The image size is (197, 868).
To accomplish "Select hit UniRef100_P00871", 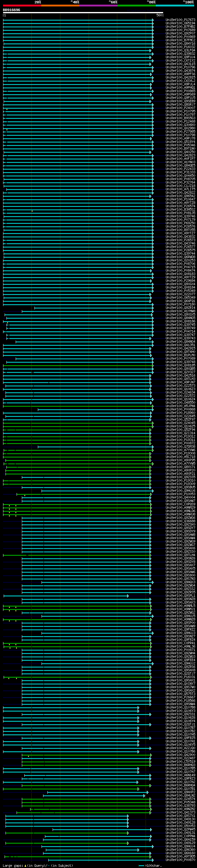I will pos(180,650).
